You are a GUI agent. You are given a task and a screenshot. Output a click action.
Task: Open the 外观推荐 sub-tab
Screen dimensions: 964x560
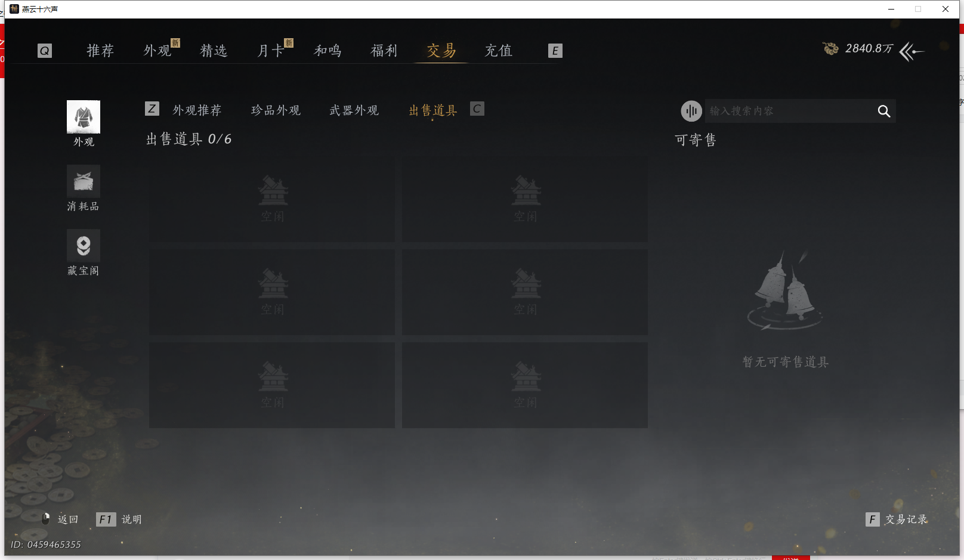[x=197, y=110]
